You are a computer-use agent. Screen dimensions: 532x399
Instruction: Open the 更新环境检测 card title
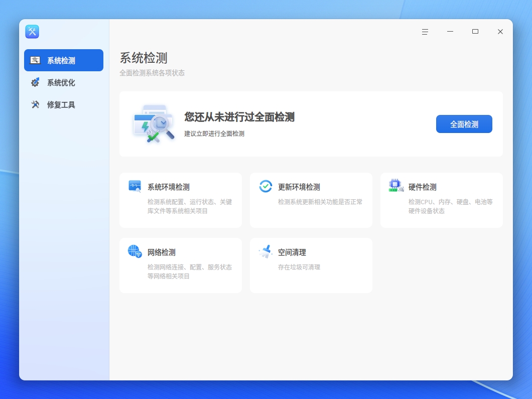(x=299, y=187)
